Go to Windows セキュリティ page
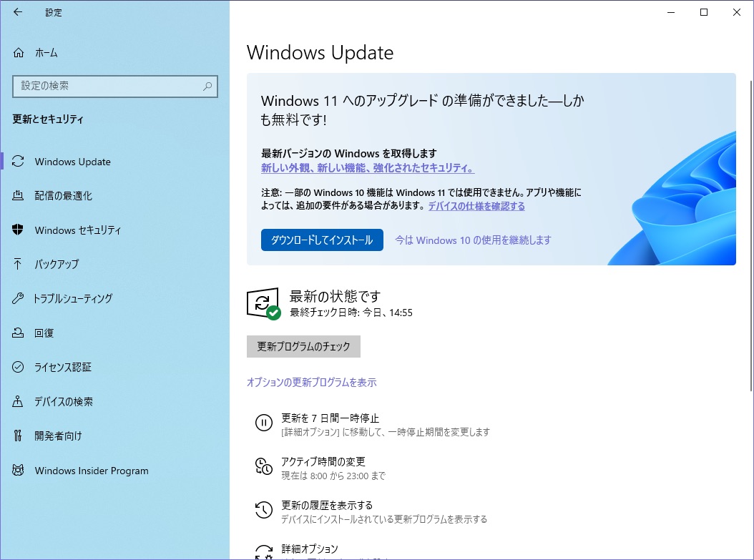 [x=115, y=230]
